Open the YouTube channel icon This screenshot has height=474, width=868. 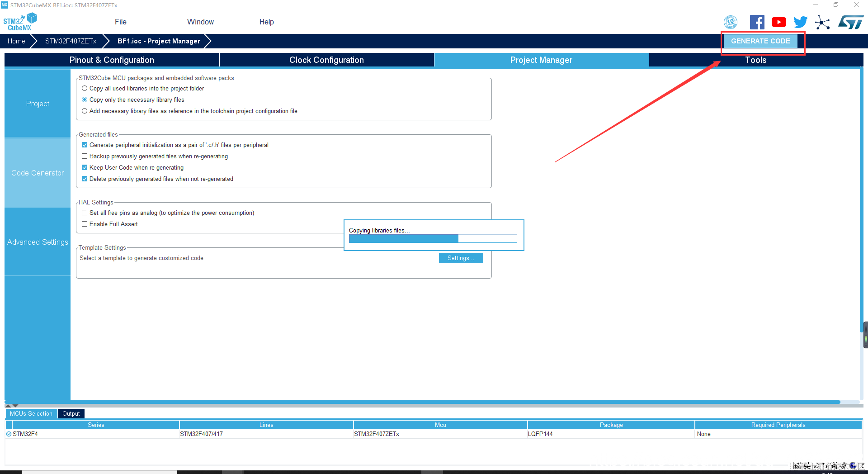(779, 22)
